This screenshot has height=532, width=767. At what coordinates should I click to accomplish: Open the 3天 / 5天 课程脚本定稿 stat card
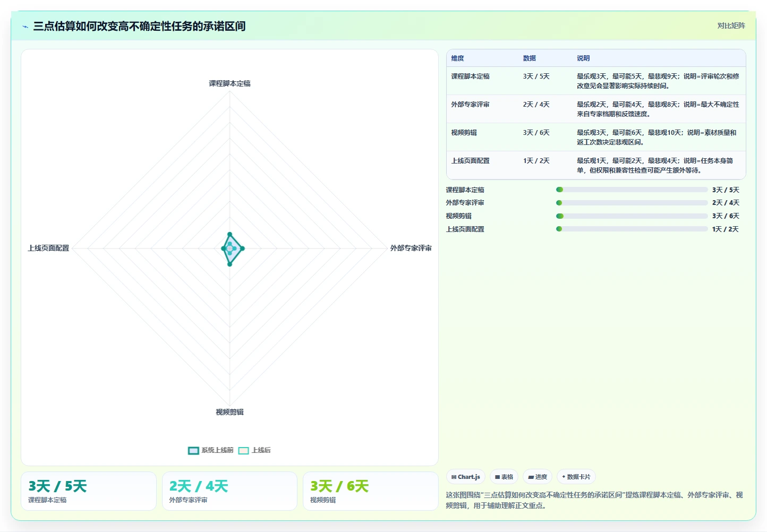(89, 491)
